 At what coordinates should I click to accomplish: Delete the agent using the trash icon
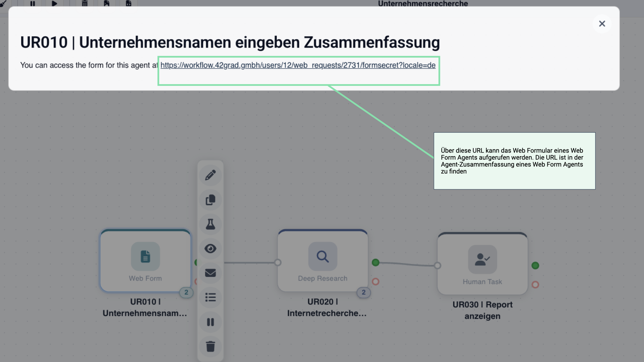(x=210, y=347)
